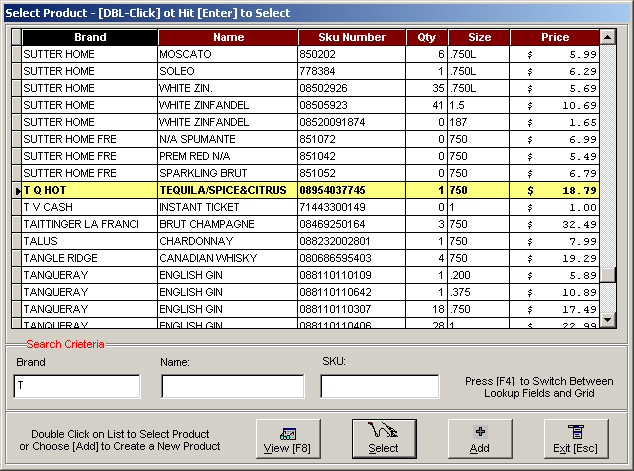
Task: Click SKU 08505923 cell
Action: click(x=352, y=105)
